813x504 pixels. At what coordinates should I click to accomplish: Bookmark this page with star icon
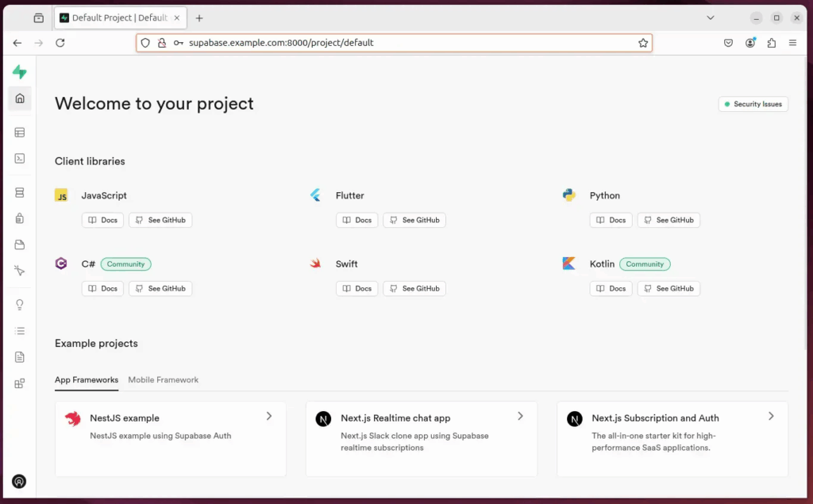click(643, 43)
